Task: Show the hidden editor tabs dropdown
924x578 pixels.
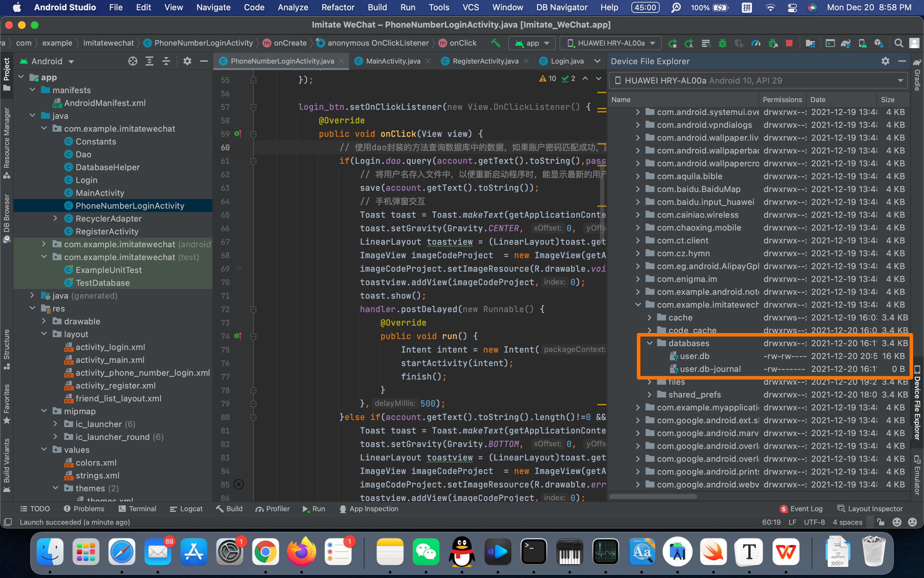Action: tap(597, 61)
